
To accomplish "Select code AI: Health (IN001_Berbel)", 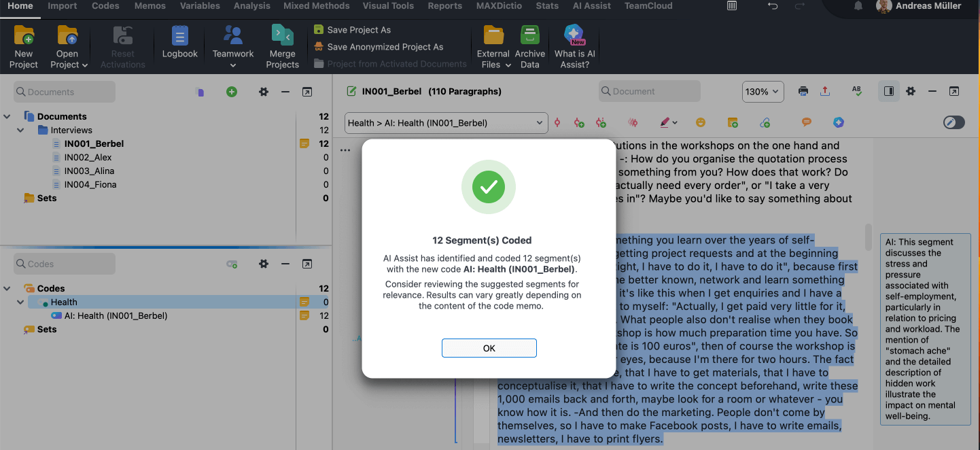I will point(116,315).
